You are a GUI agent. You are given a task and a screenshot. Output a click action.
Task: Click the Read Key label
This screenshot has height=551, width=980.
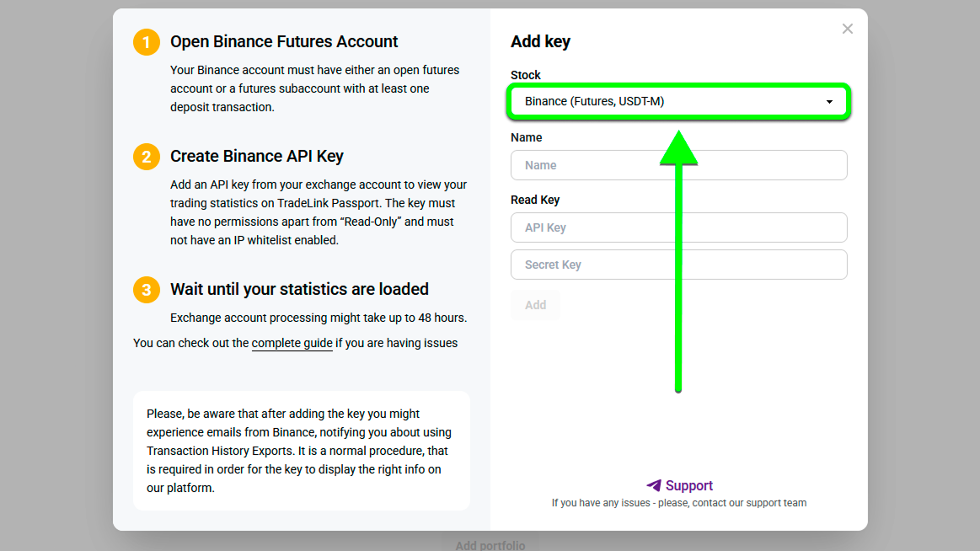coord(535,200)
